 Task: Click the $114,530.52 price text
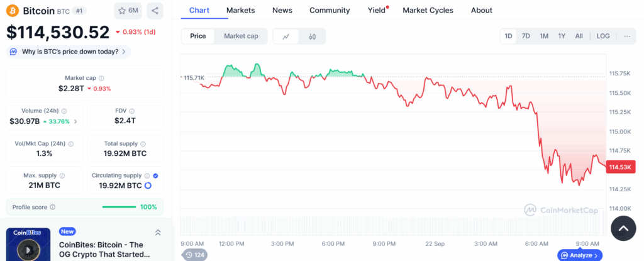point(58,32)
